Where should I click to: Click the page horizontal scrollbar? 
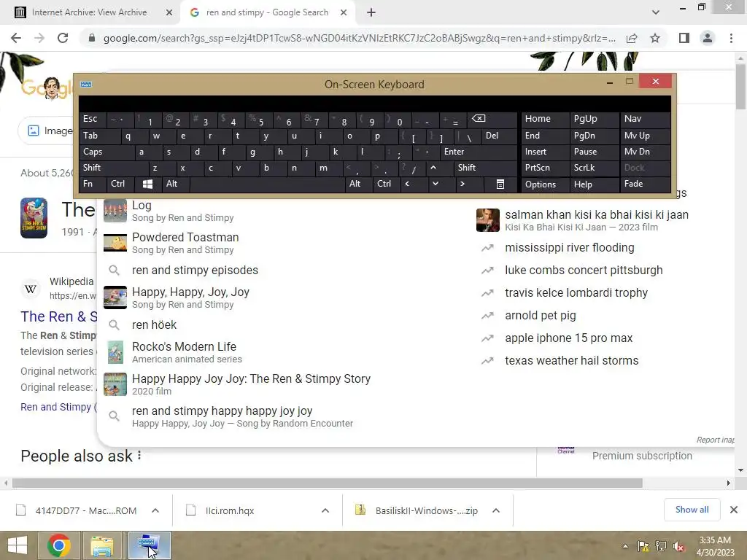click(x=328, y=483)
